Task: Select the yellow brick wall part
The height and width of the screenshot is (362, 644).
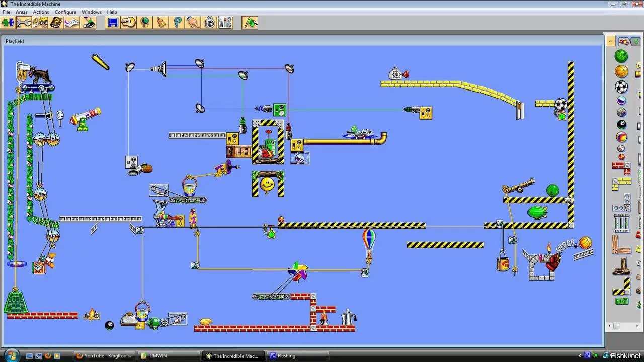Action: coord(621,184)
